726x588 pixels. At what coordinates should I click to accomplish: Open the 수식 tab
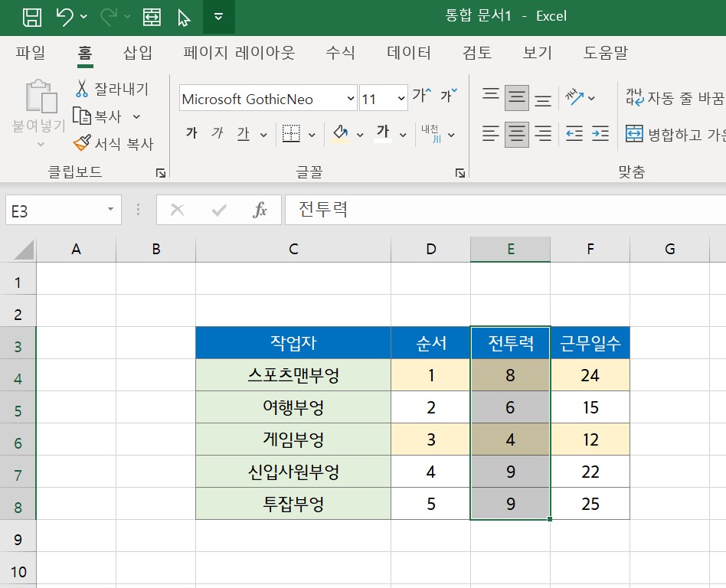340,53
